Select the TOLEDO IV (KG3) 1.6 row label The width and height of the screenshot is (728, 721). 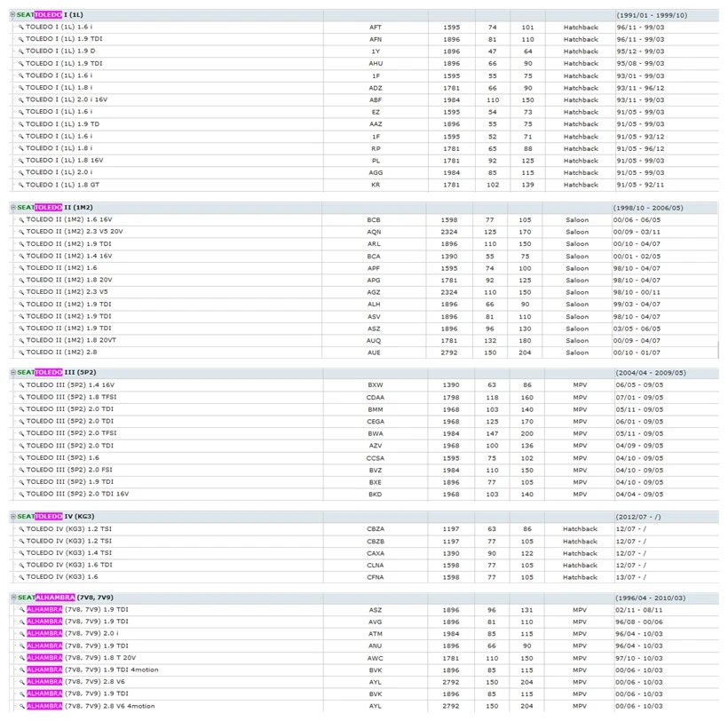tap(62, 577)
